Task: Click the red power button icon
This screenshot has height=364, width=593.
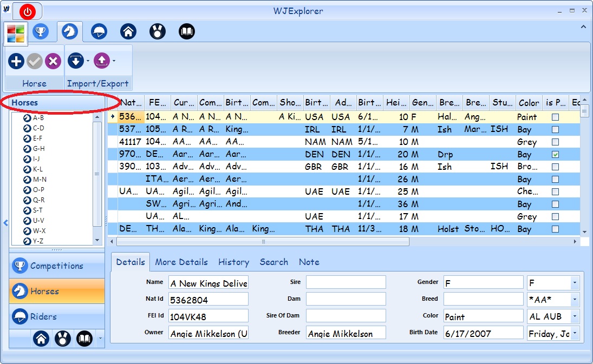Action: [28, 11]
